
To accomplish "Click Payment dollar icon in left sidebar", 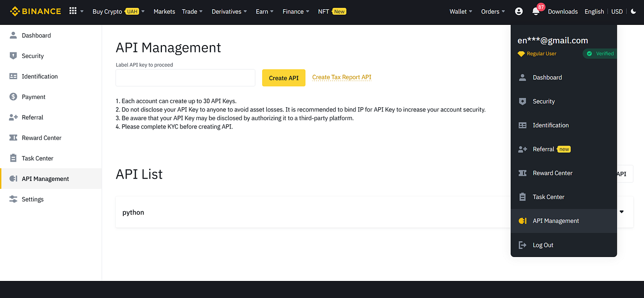I will (x=13, y=97).
